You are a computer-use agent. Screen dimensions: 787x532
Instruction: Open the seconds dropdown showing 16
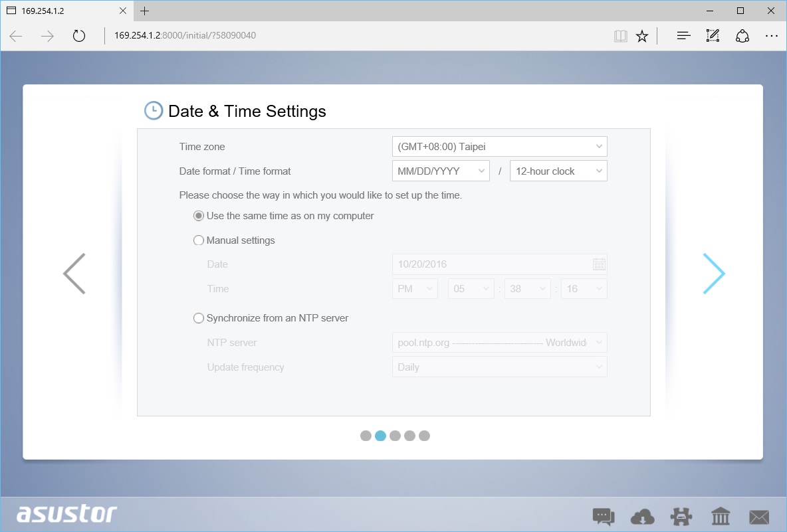point(584,289)
